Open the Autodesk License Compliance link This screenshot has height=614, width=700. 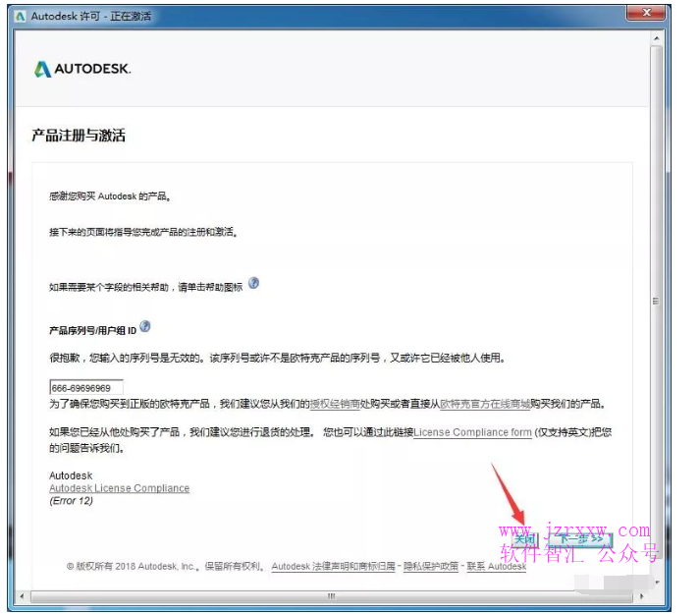[x=119, y=488]
